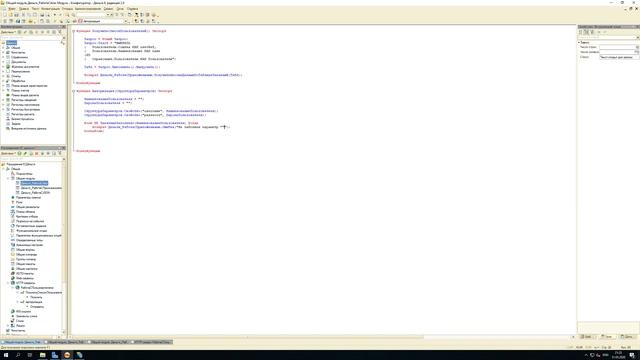
Task: Collapse the HTTP-сервисы node
Action: click(x=8, y=283)
